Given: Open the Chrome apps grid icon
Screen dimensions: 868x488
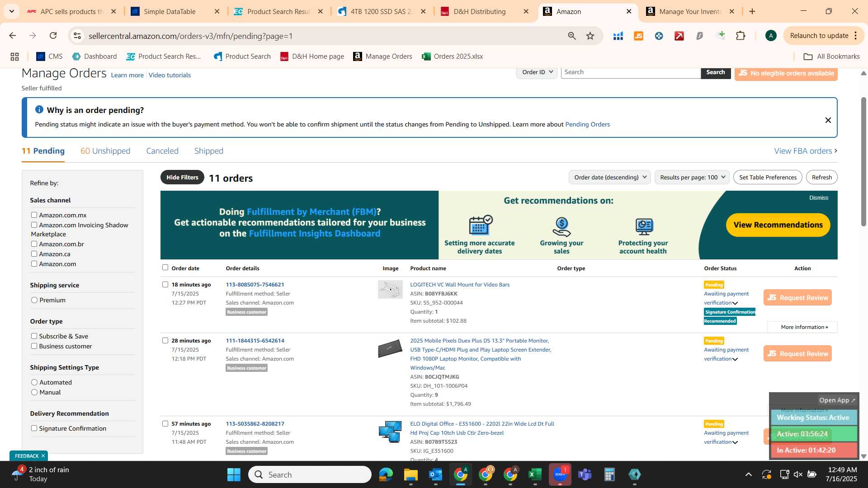Looking at the screenshot, I should point(14,56).
